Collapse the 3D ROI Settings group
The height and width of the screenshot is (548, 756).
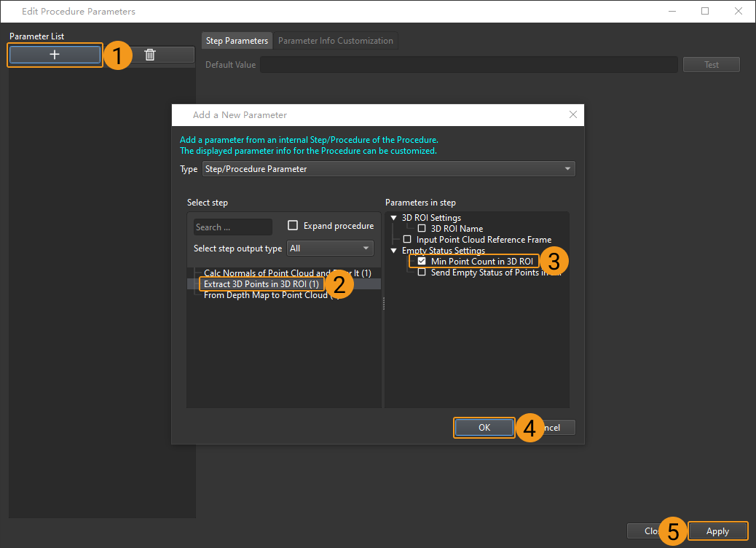(394, 218)
